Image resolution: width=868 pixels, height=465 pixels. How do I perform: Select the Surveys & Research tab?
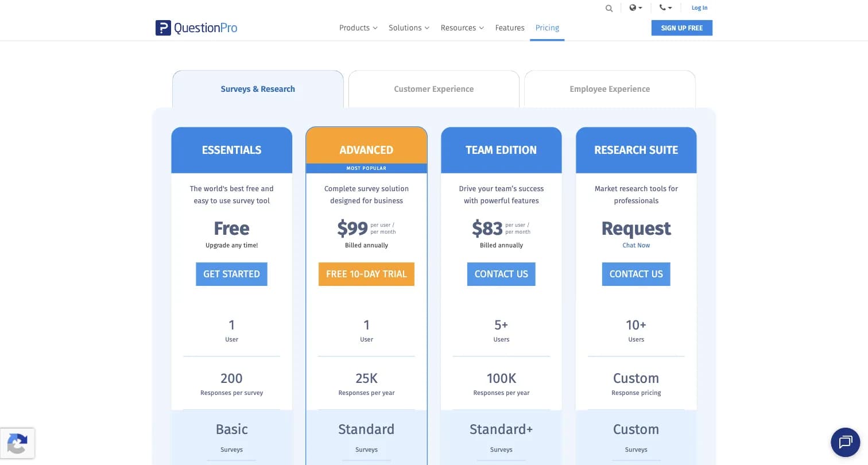coord(258,89)
